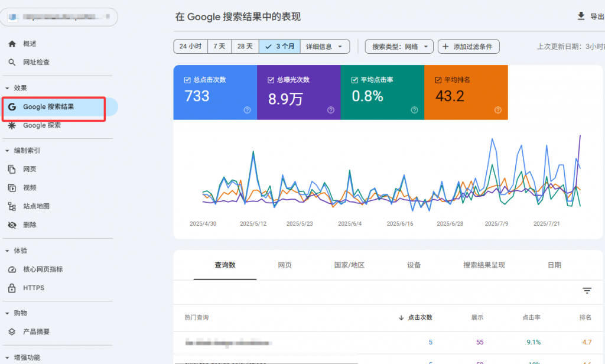Select the 设备 tab
This screenshot has height=364, width=605.
pyautogui.click(x=414, y=265)
